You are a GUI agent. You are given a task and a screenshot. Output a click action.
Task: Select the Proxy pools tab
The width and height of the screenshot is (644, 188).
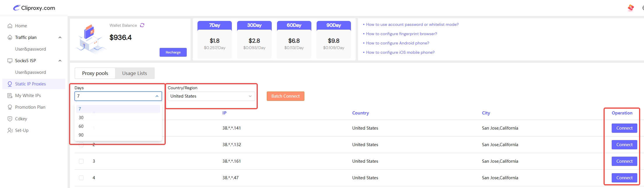pyautogui.click(x=95, y=73)
